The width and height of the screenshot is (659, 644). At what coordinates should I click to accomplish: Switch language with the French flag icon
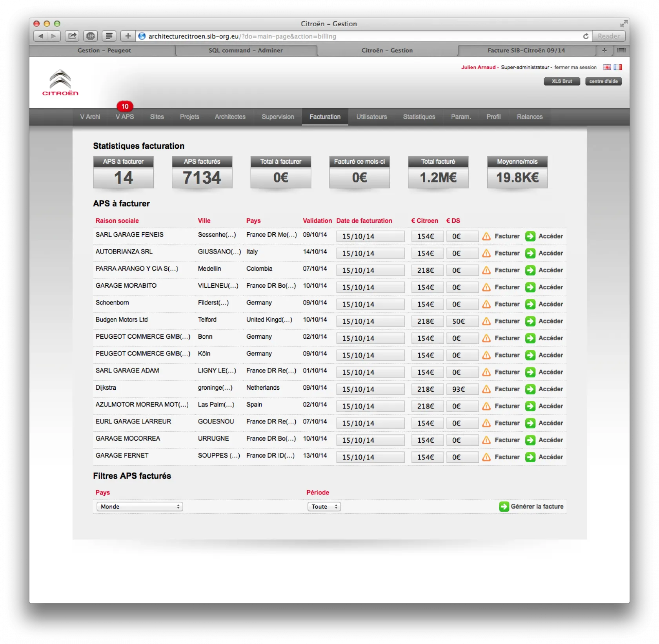pyautogui.click(x=618, y=67)
